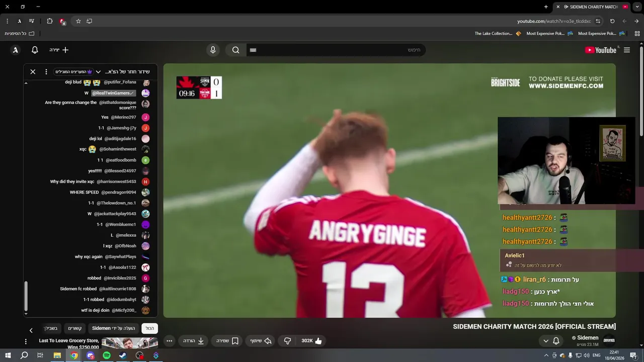This screenshot has width=644, height=362.
Task: Open the tab search dropdown chevron
Action: pos(637,7)
